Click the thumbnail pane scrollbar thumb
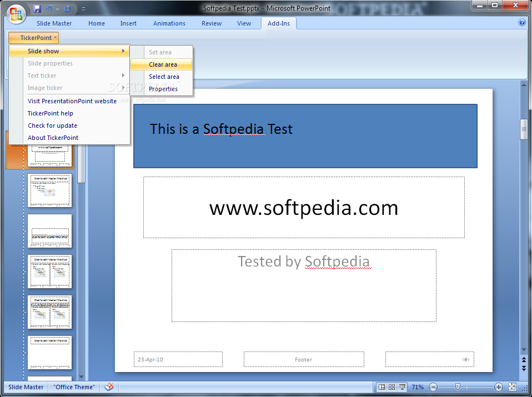 pos(81,163)
